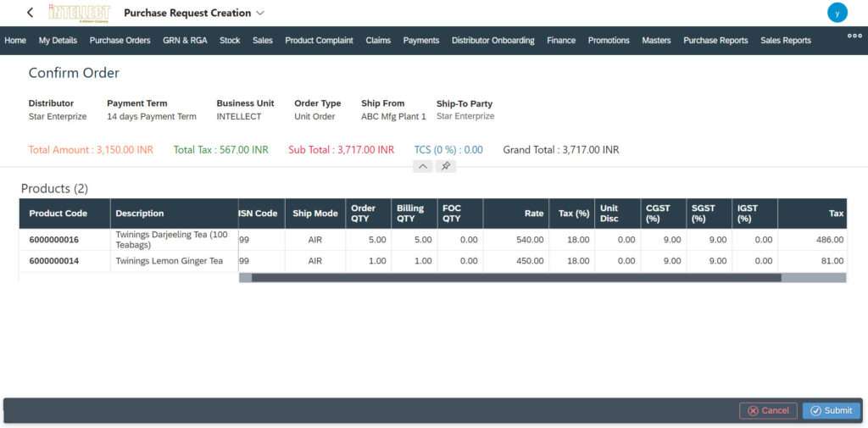Select product row 6000000016

click(54, 240)
